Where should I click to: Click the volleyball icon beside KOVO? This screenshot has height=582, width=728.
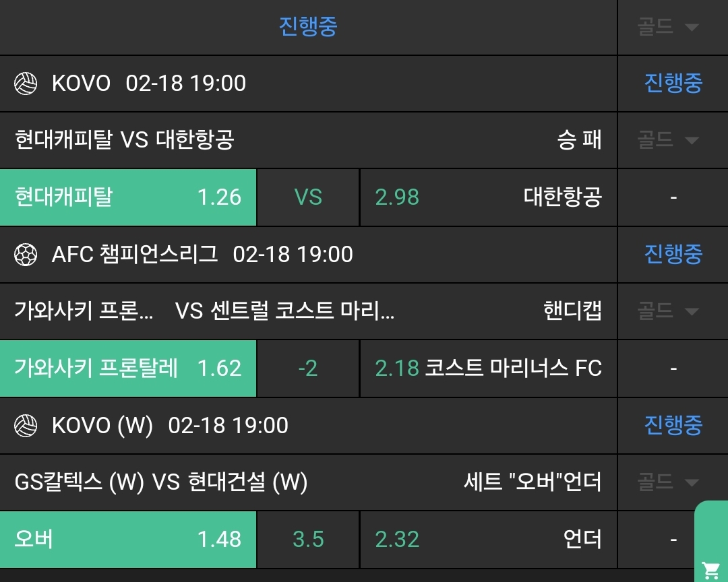(26, 84)
